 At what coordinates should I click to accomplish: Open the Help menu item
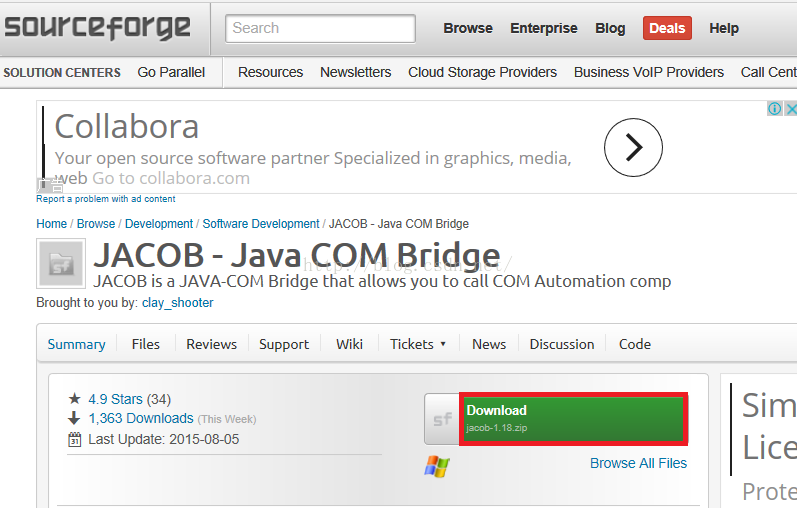point(724,28)
